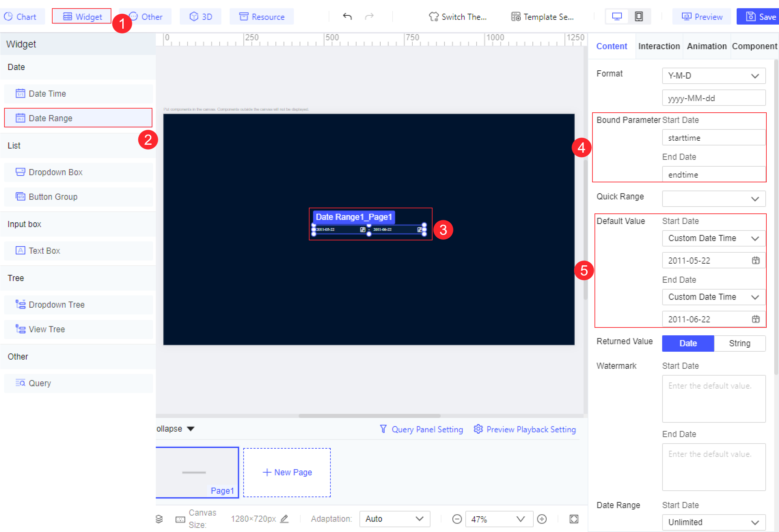Click the zoom in plus icon
779x532 pixels.
click(542, 519)
